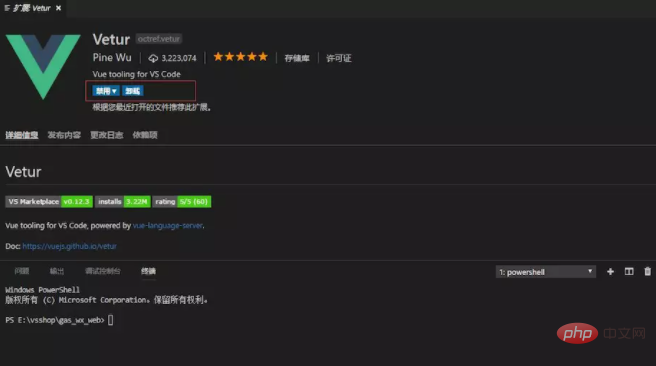
Task: Switch to the 发布内容 contributions tab
Action: tap(64, 135)
